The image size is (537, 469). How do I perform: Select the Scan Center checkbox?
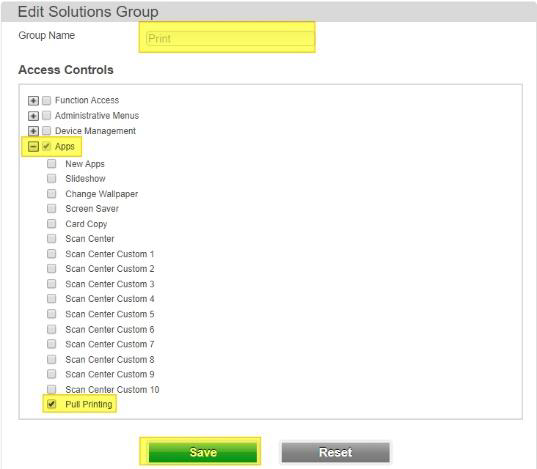pyautogui.click(x=52, y=238)
